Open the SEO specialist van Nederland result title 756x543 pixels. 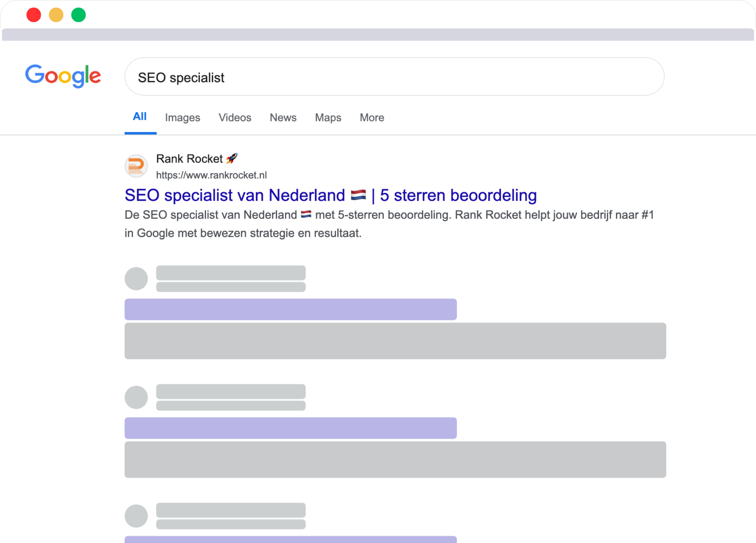click(x=331, y=195)
